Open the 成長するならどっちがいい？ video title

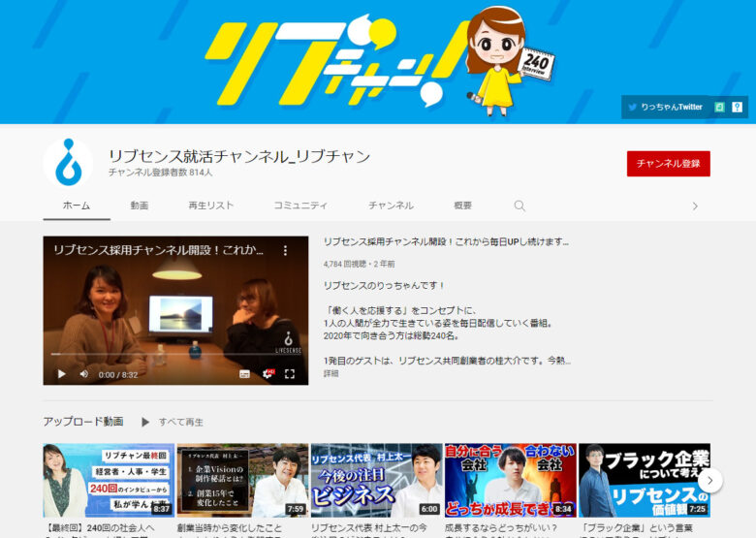(x=501, y=528)
